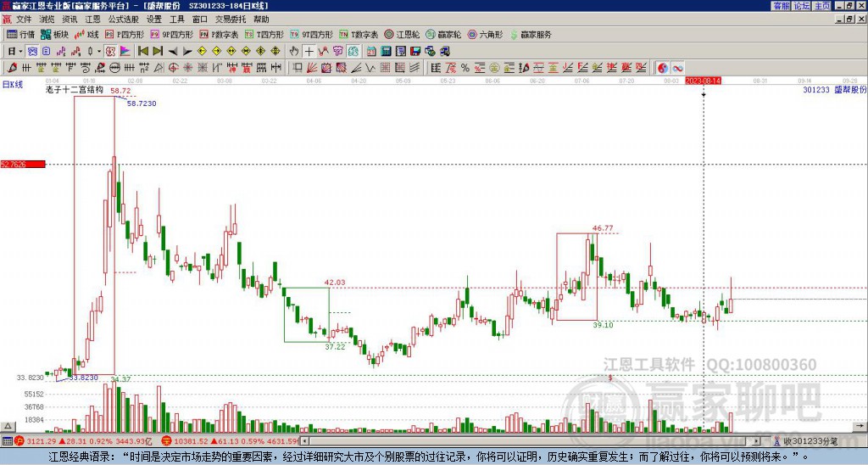The height and width of the screenshot is (465, 868).
Task: Open the 江恩 menu
Action: click(92, 20)
